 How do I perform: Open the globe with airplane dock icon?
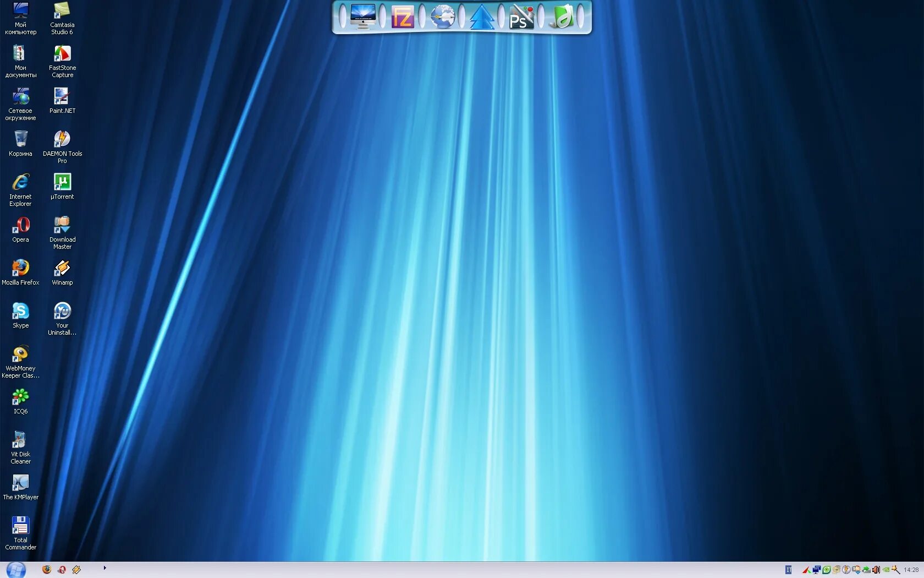click(442, 17)
